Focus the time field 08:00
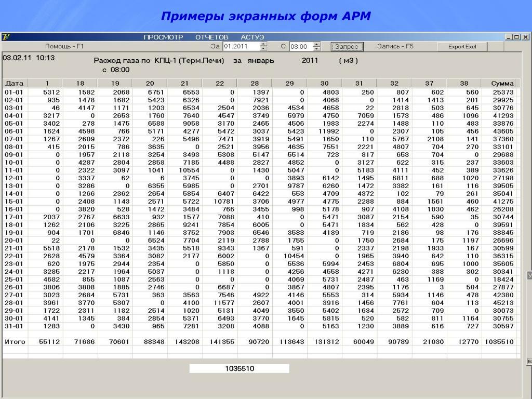Viewport: 532px width, 399px height. tap(301, 46)
